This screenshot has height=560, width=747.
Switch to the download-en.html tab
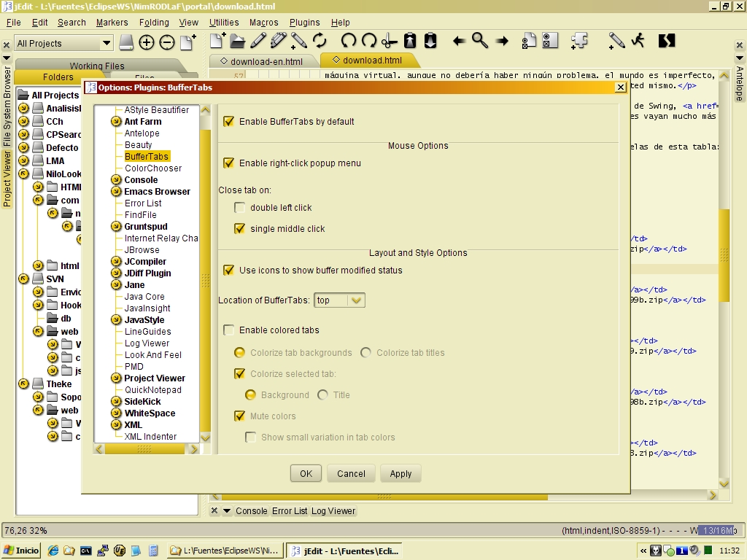click(266, 61)
